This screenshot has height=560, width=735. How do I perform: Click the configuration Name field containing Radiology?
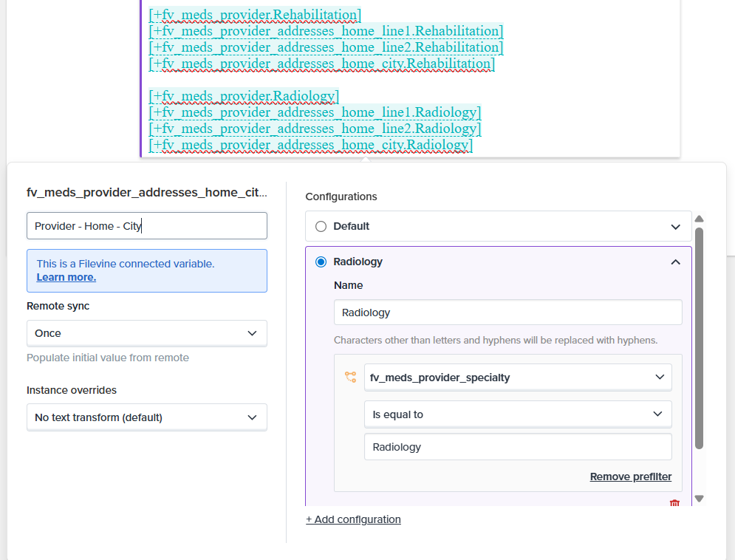507,313
